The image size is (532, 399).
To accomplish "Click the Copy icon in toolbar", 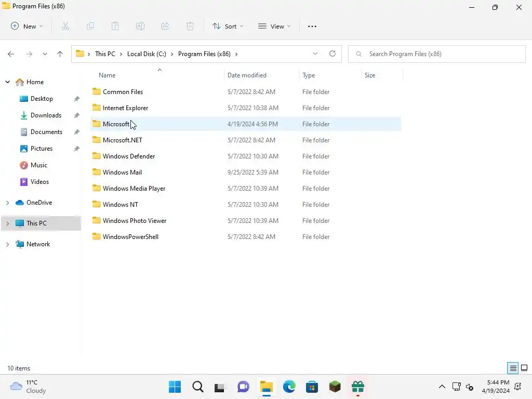I will 90,26.
